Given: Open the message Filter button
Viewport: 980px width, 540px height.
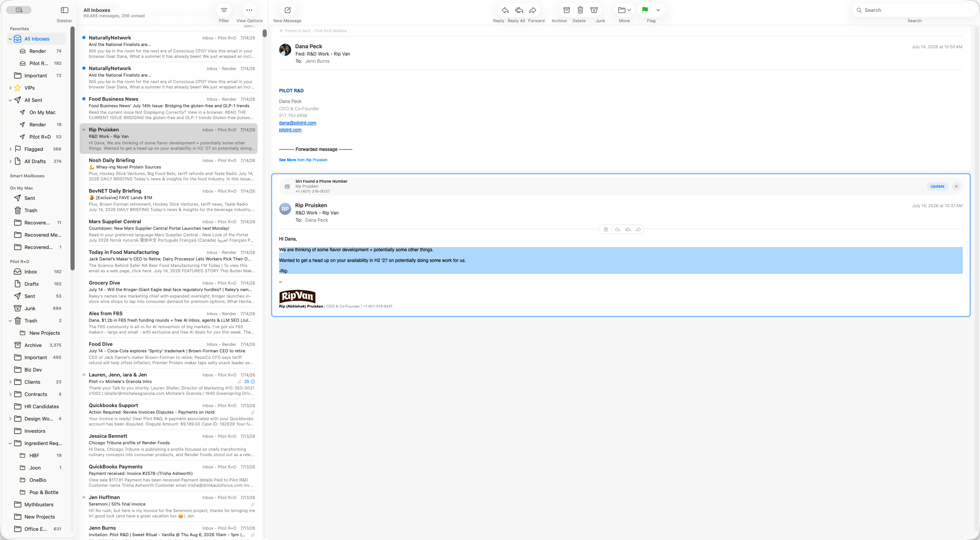Looking at the screenshot, I should pyautogui.click(x=224, y=10).
